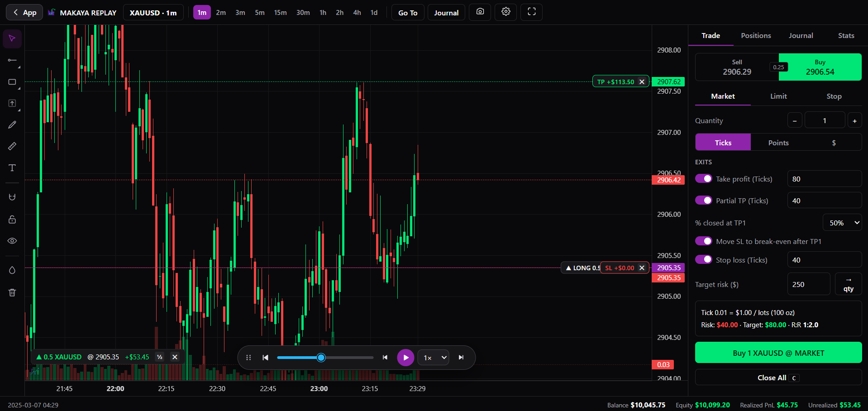868x411 pixels.
Task: Select the ruler measure tool
Action: pos(12,146)
